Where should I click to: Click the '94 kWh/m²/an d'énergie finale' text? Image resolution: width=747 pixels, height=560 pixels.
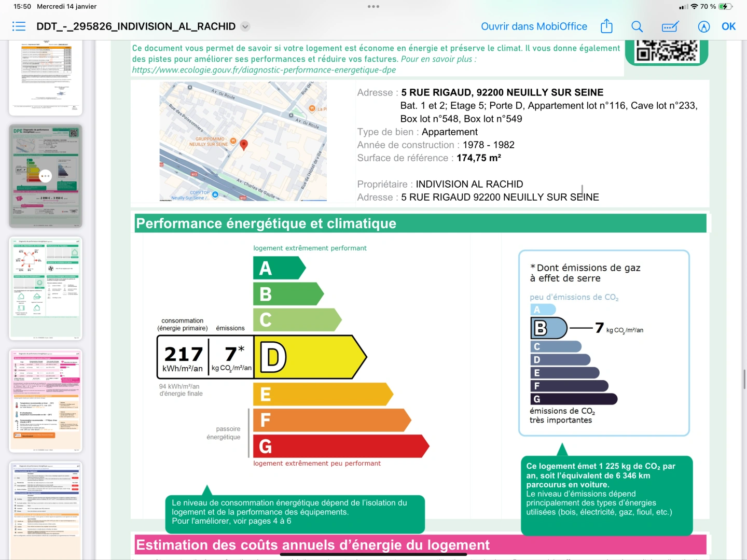181,390
